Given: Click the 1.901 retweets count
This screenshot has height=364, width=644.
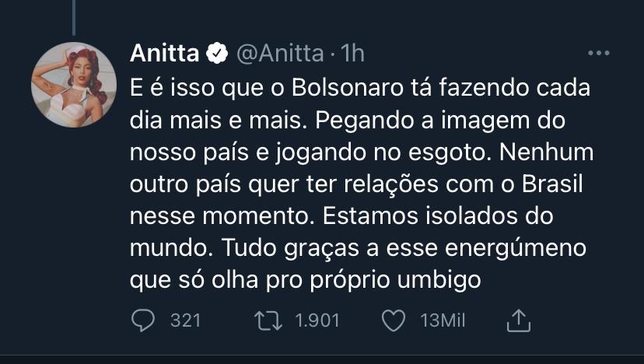Looking at the screenshot, I should point(317,320).
